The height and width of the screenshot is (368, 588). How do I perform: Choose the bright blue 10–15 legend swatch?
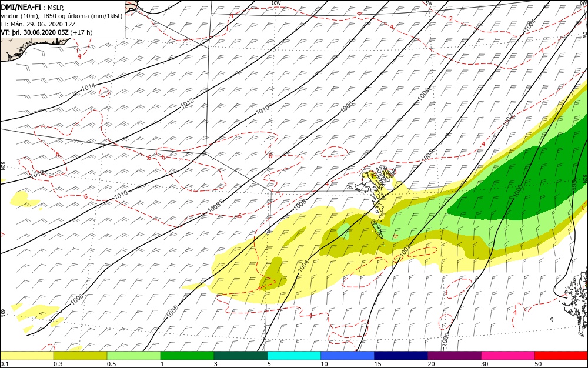tap(348, 356)
